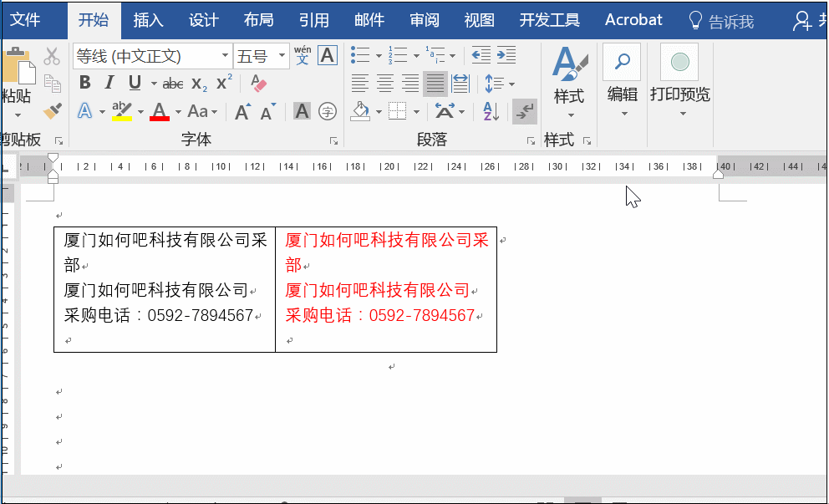
Task: Apply the red font color swatch
Action: pos(160,111)
